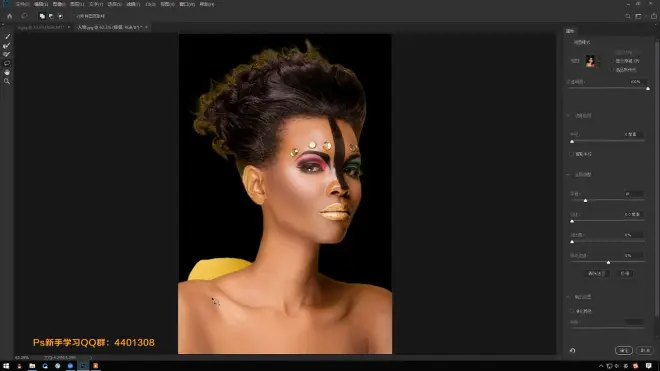
Task: Collapse the Global Refinements section
Action: 568,174
